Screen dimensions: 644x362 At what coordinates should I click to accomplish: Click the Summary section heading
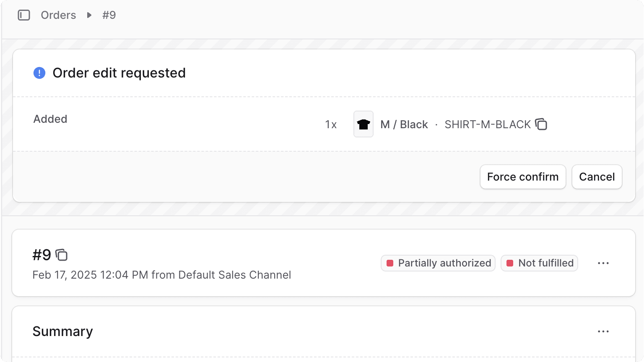(62, 331)
